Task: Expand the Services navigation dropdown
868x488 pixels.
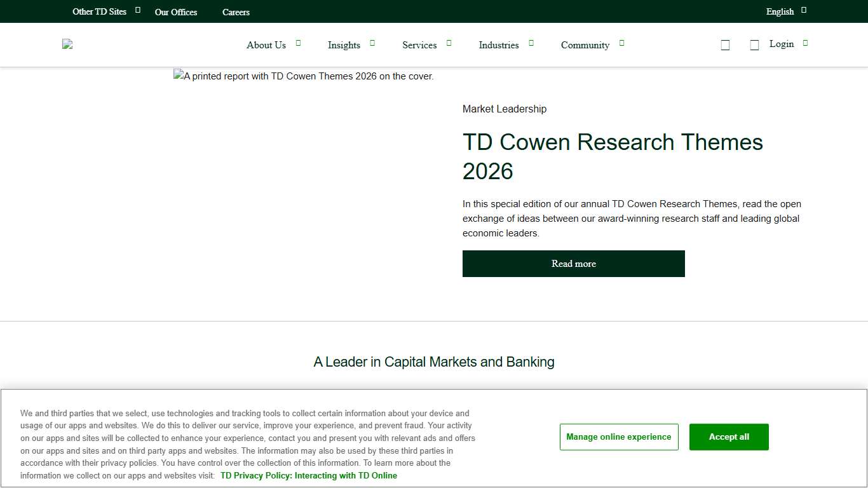Action: coord(419,45)
